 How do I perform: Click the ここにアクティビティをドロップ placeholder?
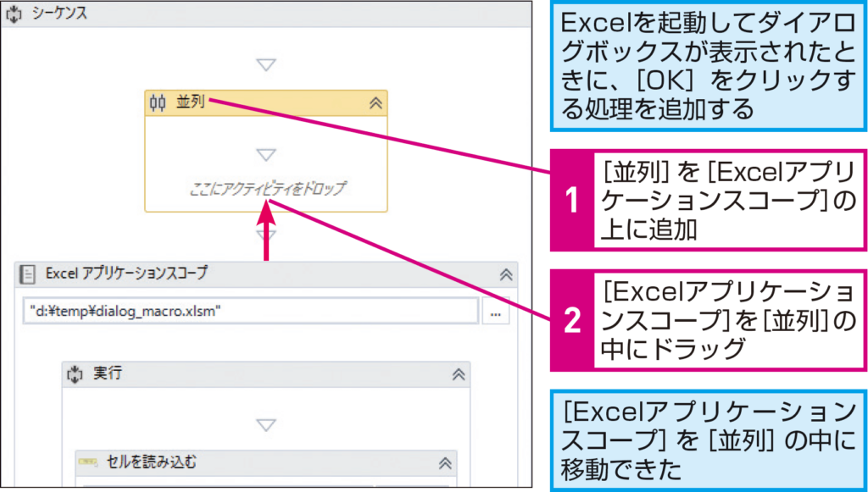point(267,189)
